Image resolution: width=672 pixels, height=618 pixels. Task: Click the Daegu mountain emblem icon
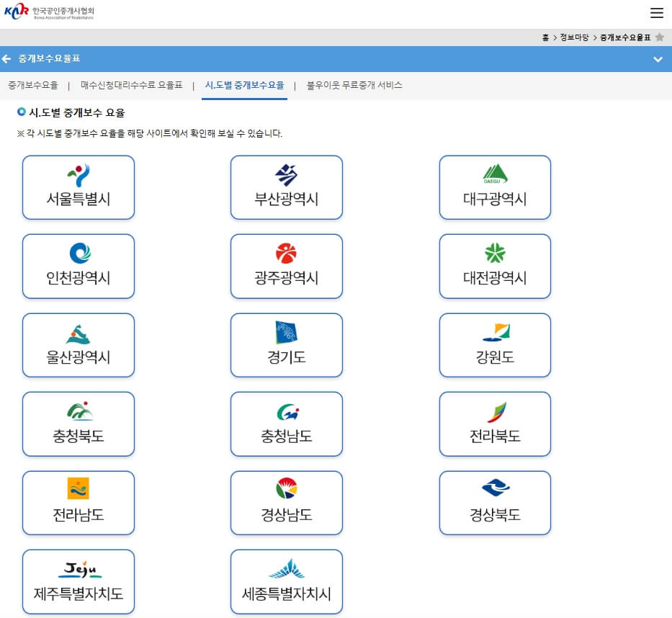tap(495, 174)
